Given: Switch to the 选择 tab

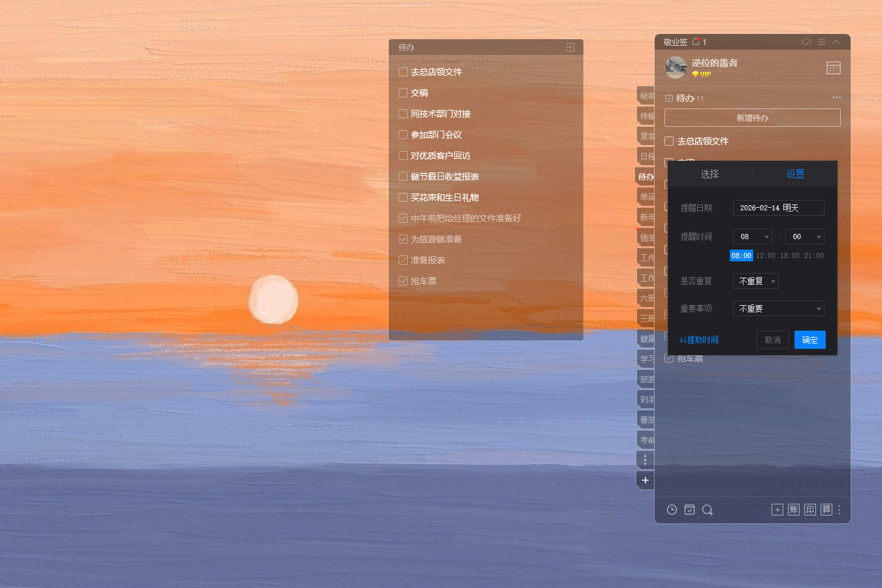Looking at the screenshot, I should pos(710,174).
